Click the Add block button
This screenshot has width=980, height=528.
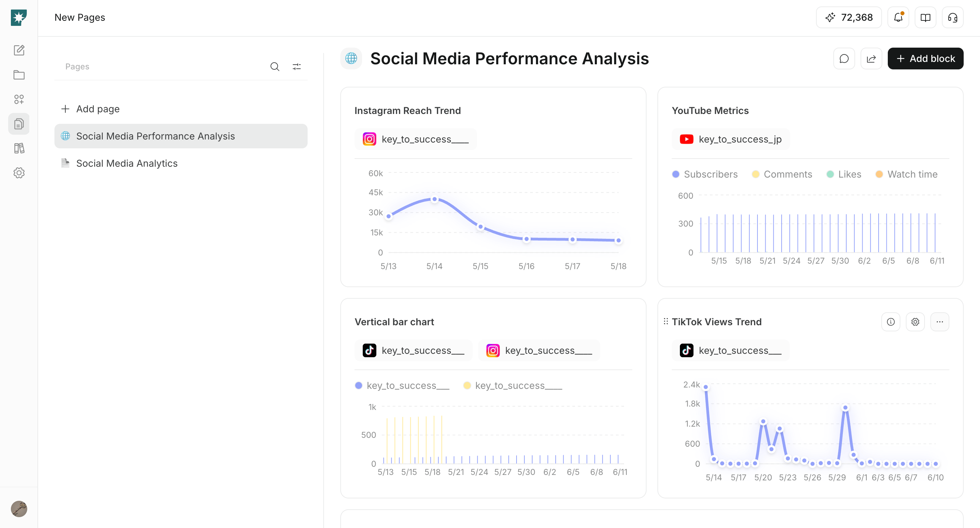[x=925, y=59]
